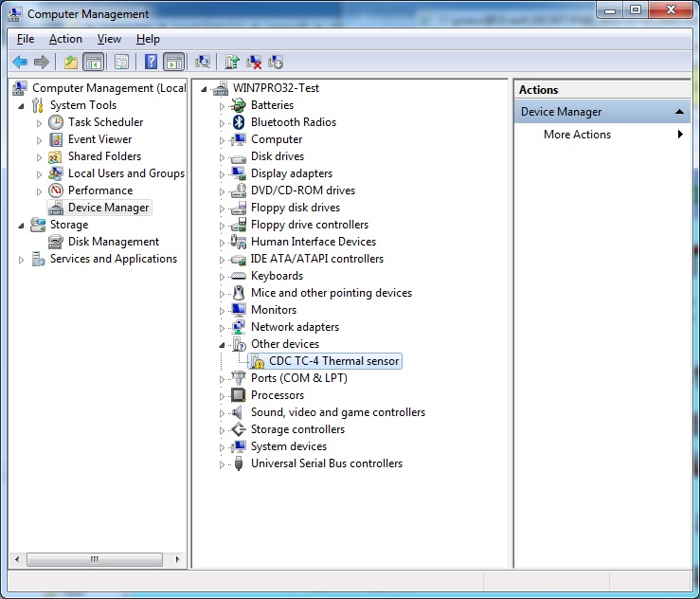700x599 pixels.
Task: Click the Bluetooth Radios icon
Action: point(239,122)
